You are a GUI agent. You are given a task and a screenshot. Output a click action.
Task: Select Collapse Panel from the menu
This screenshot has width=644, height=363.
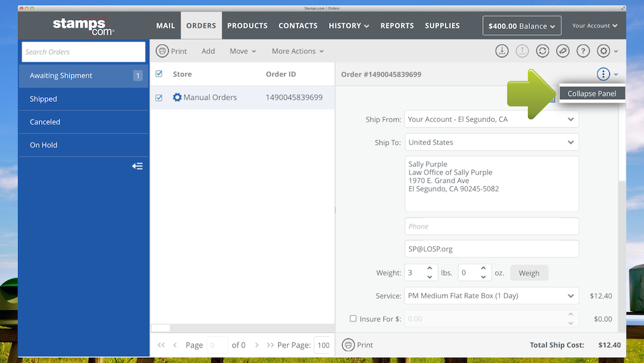(x=592, y=93)
